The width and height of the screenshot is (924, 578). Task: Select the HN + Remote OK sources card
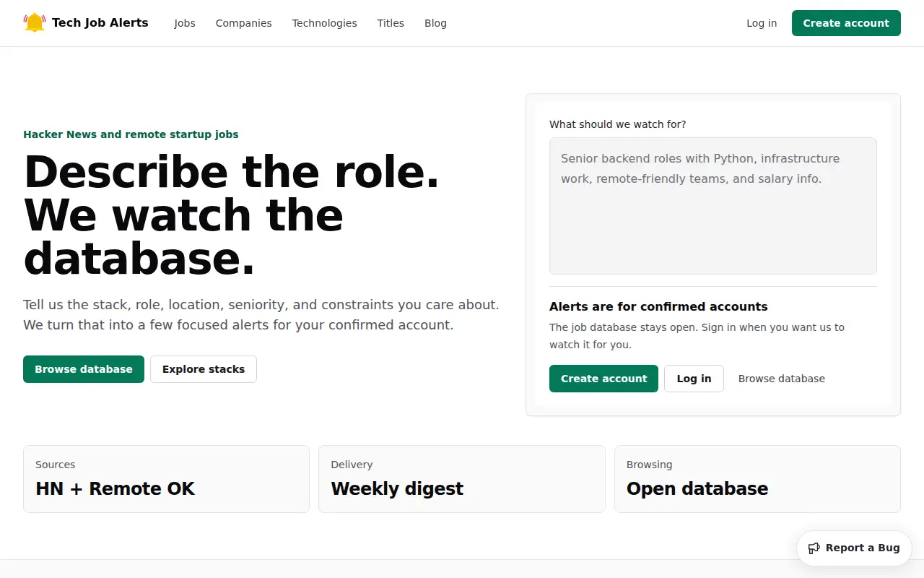[166, 479]
